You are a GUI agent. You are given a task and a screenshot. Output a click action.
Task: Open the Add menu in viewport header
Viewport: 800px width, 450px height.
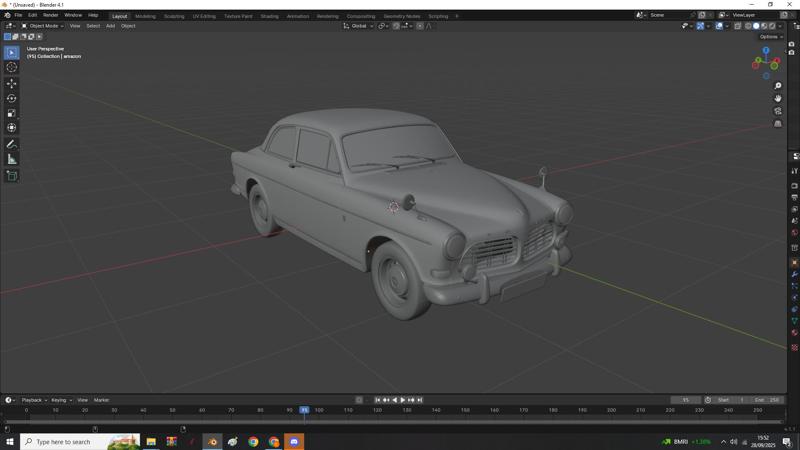[110, 26]
